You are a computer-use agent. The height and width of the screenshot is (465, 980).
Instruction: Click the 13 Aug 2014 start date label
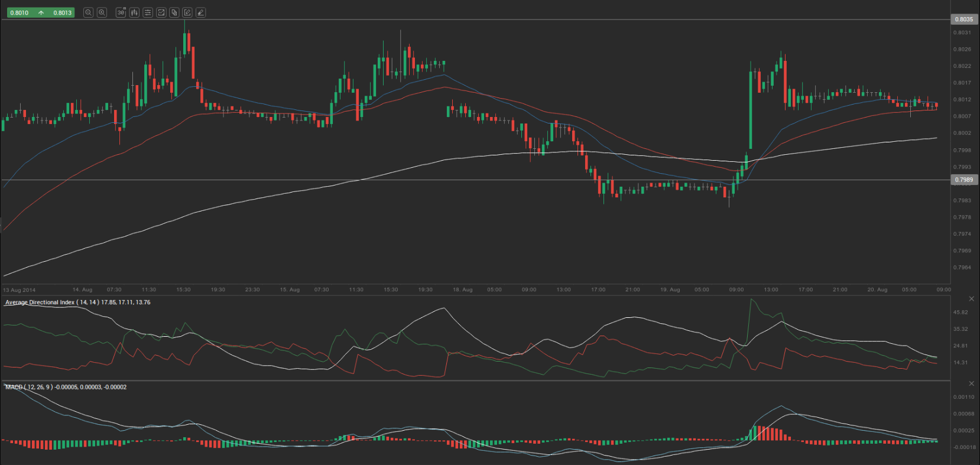tap(20, 290)
